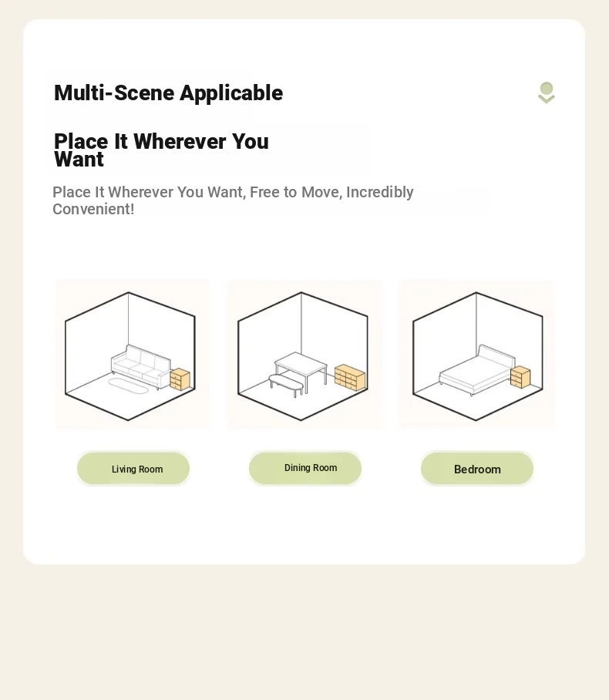Click the yellow nightstand in living room
Image resolution: width=609 pixels, height=700 pixels.
click(180, 379)
